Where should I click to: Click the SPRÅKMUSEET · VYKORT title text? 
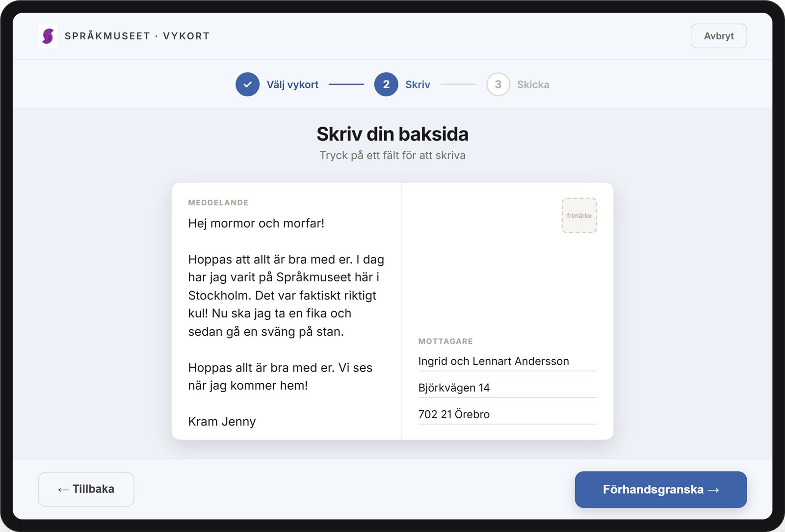click(x=137, y=36)
